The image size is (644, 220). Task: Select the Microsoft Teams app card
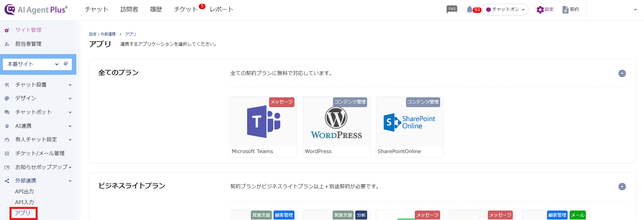[264, 127]
